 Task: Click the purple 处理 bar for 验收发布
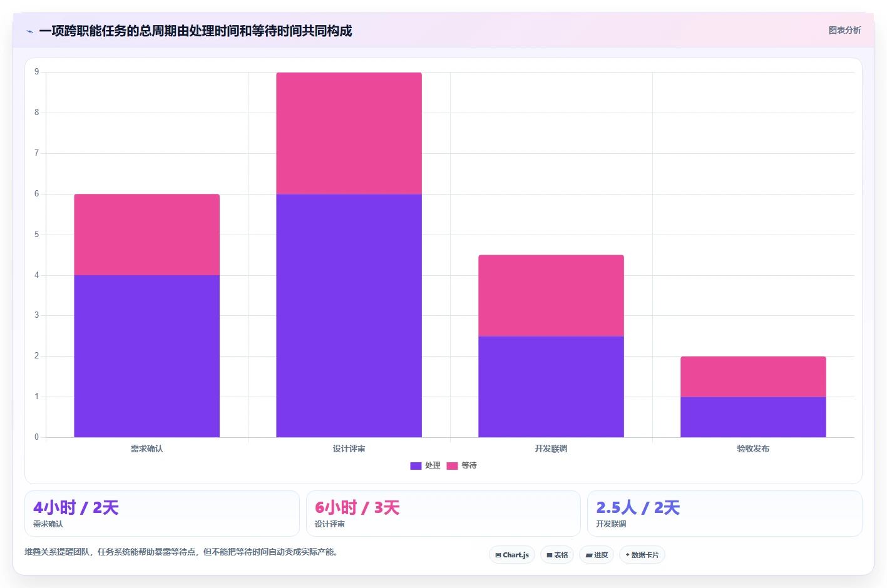(753, 417)
